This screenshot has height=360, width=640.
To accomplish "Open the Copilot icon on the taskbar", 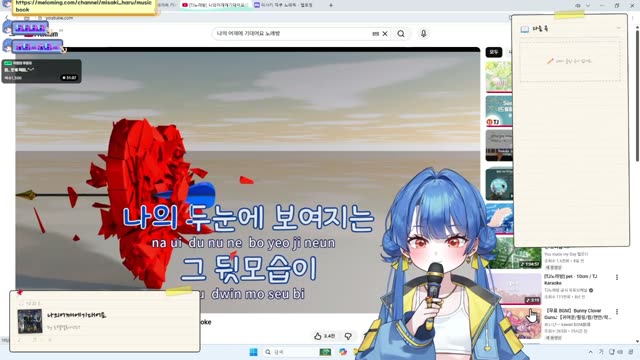I will click(x=343, y=352).
